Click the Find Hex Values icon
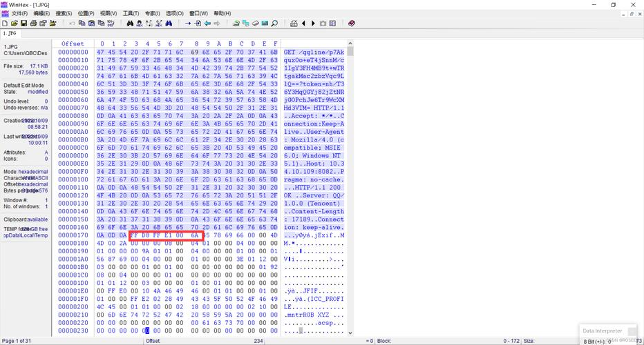Screen dimensions: 644x345 [140, 23]
